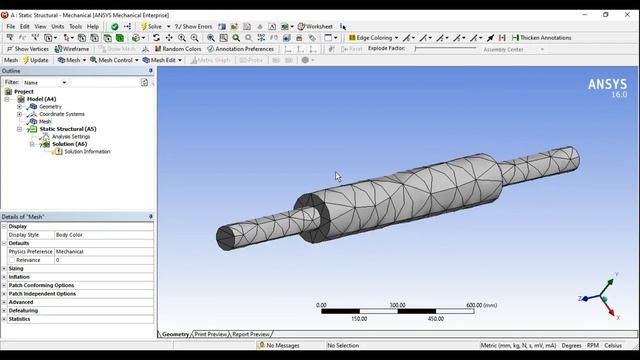
Task: Open Annotation Preferences
Action: point(240,49)
